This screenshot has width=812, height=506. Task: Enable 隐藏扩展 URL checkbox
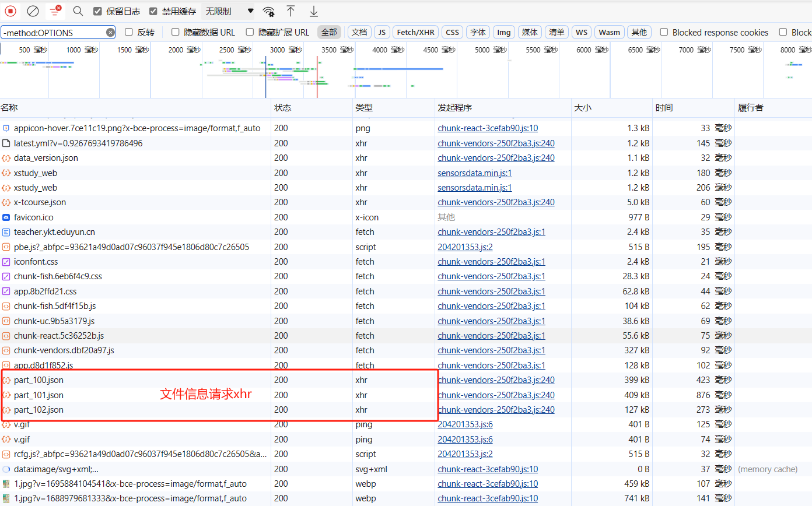pos(250,32)
